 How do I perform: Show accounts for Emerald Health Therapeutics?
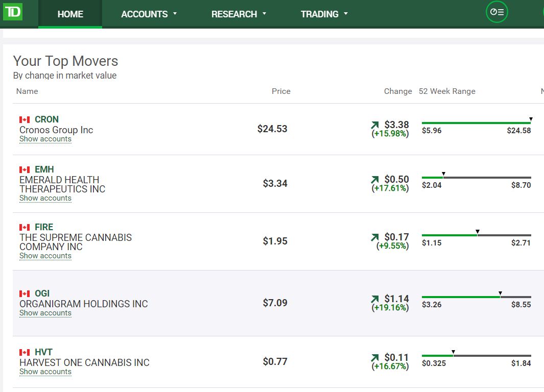tap(45, 198)
